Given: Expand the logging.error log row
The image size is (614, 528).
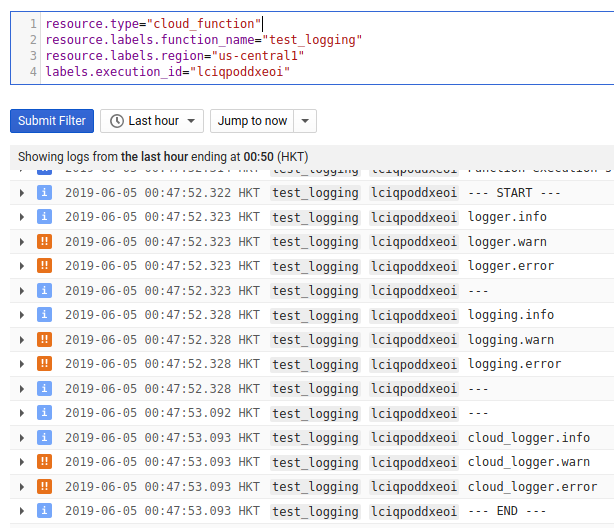Looking at the screenshot, I should [22, 364].
